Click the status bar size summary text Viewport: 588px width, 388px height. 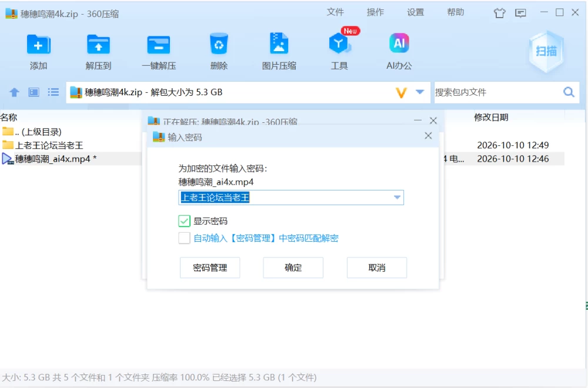[x=159, y=377]
